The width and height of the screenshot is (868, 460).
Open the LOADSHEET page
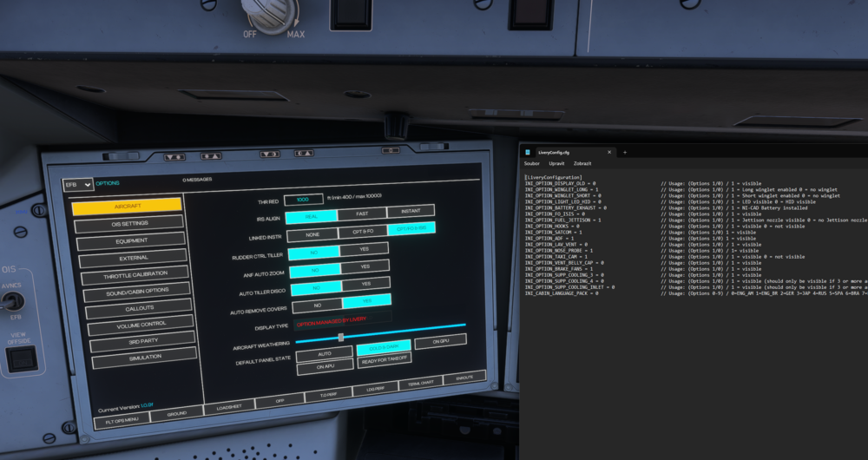point(228,404)
